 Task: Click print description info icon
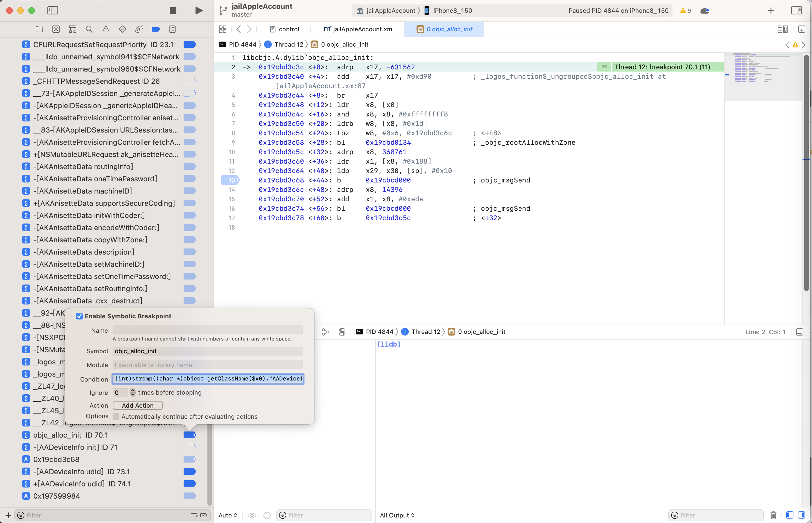click(x=267, y=515)
